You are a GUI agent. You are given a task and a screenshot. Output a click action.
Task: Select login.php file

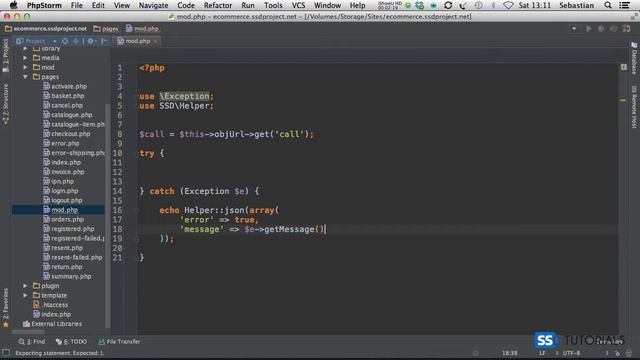point(61,191)
